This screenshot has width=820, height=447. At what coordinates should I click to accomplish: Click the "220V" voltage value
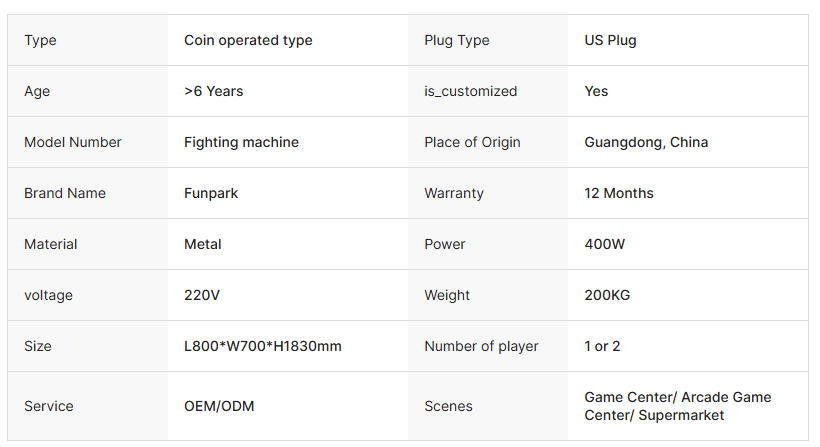point(202,295)
